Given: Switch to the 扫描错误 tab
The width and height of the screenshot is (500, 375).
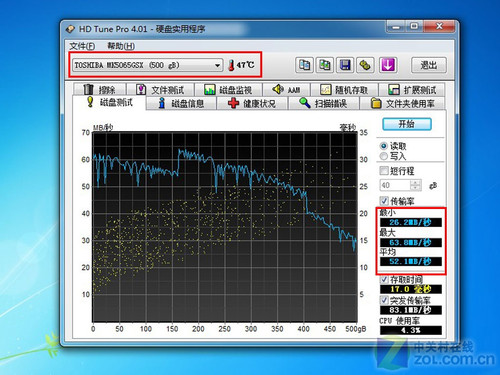Looking at the screenshot, I should point(324,103).
